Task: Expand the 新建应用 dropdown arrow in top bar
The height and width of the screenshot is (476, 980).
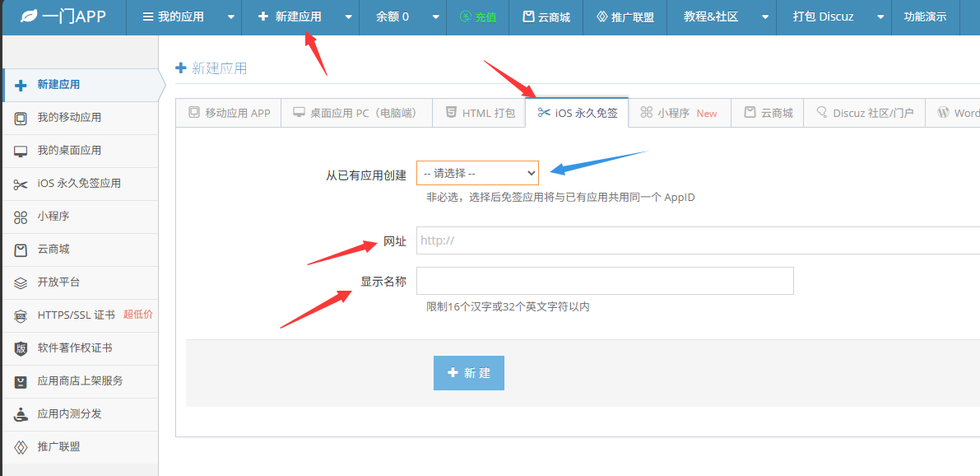Action: point(348,17)
